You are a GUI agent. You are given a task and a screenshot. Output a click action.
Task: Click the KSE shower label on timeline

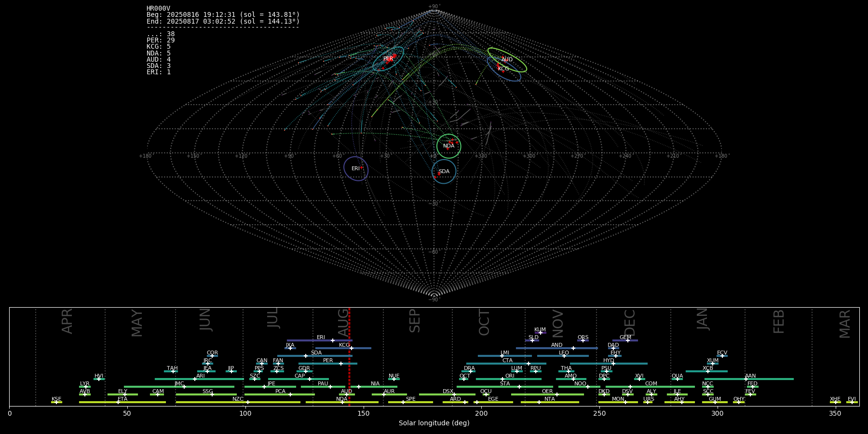[x=56, y=399]
